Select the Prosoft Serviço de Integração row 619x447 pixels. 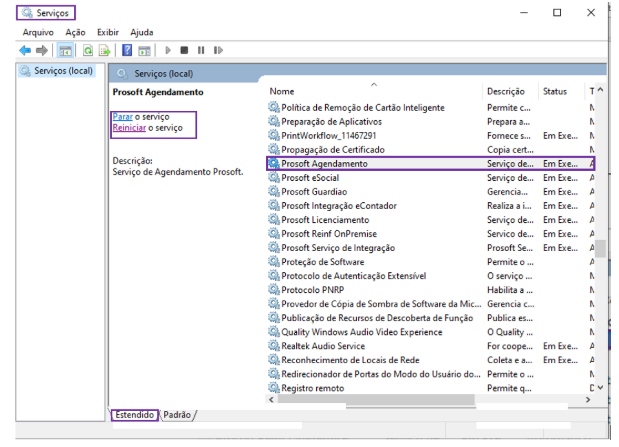point(430,248)
